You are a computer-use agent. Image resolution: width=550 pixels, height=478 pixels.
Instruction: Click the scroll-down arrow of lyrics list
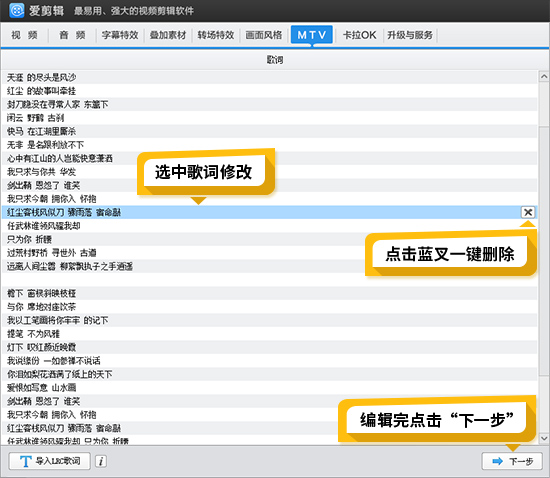544,438
